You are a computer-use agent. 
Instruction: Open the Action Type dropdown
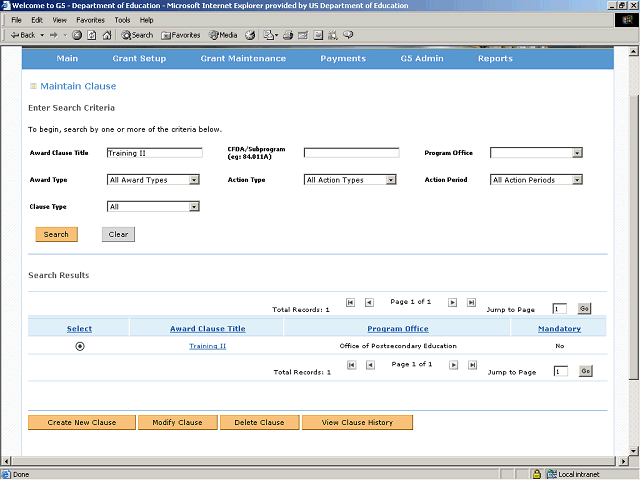[350, 180]
